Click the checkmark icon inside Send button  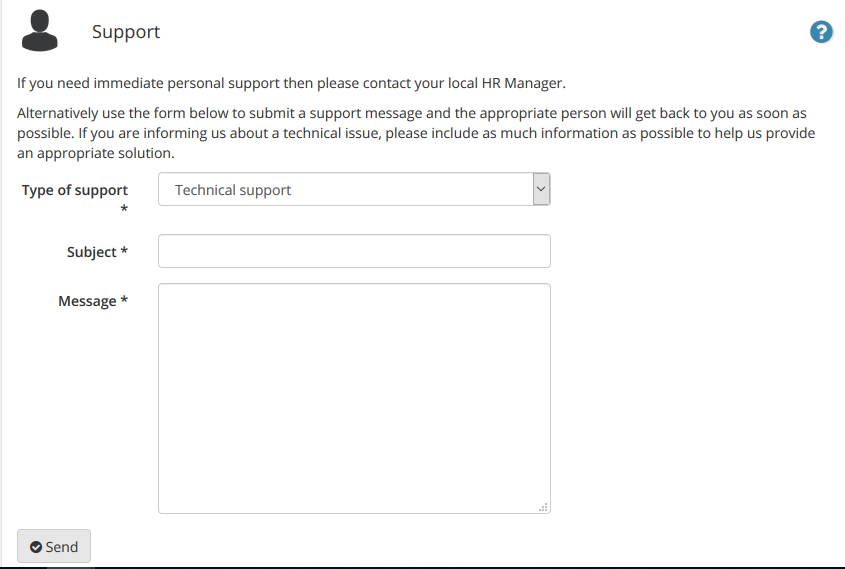click(x=36, y=547)
